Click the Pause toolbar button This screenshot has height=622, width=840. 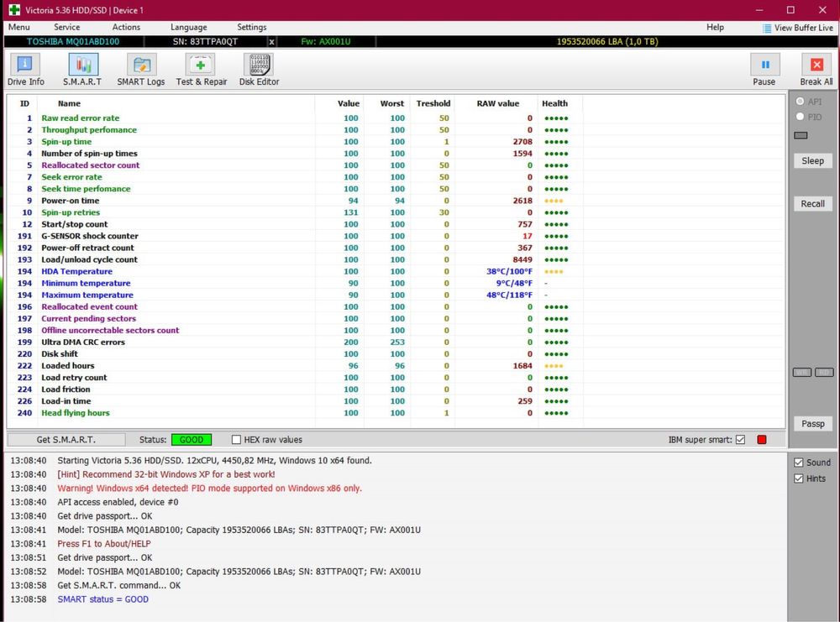click(x=764, y=71)
